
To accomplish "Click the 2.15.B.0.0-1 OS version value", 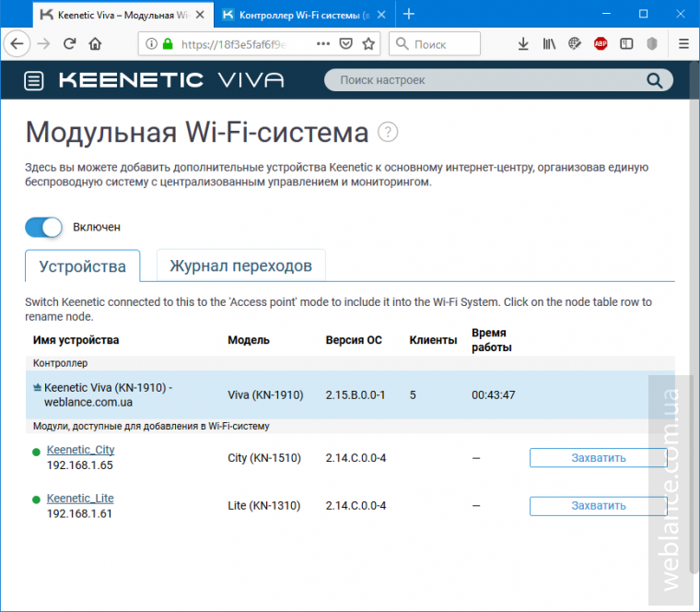I will tap(356, 394).
